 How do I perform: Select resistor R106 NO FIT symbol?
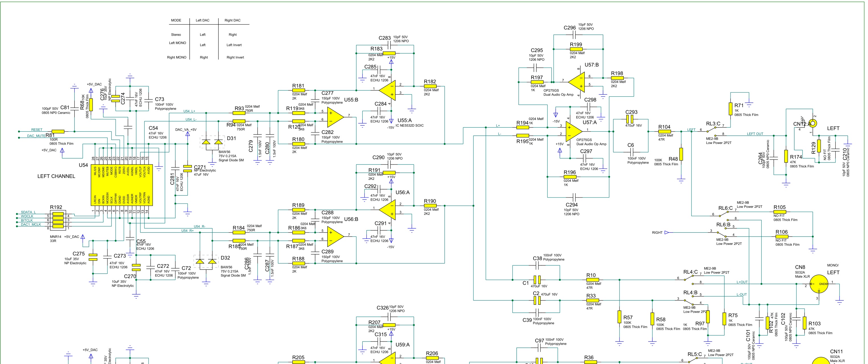(782, 237)
